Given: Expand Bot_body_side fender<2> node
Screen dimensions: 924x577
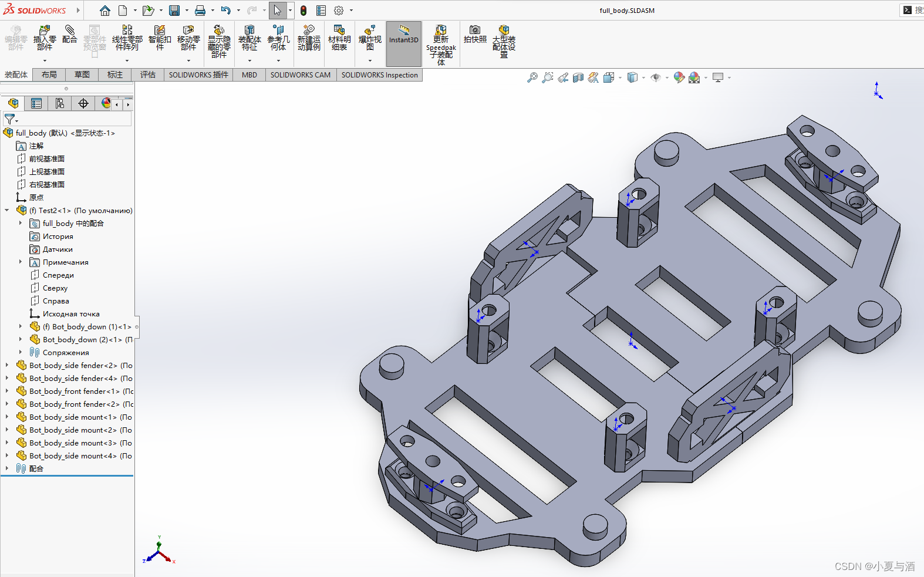Looking at the screenshot, I should coord(7,365).
